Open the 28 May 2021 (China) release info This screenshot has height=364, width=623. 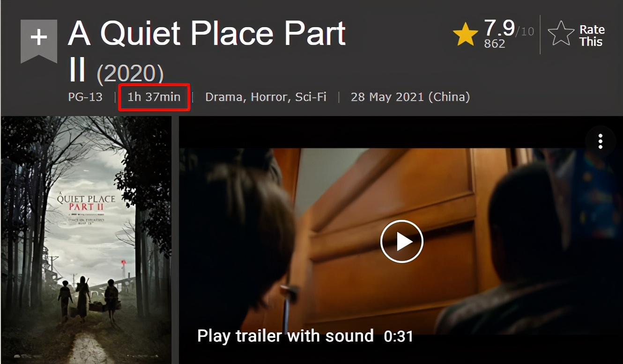[410, 97]
